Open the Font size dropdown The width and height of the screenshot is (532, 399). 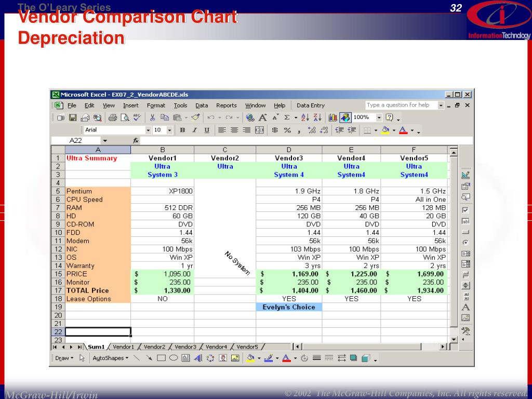169,130
